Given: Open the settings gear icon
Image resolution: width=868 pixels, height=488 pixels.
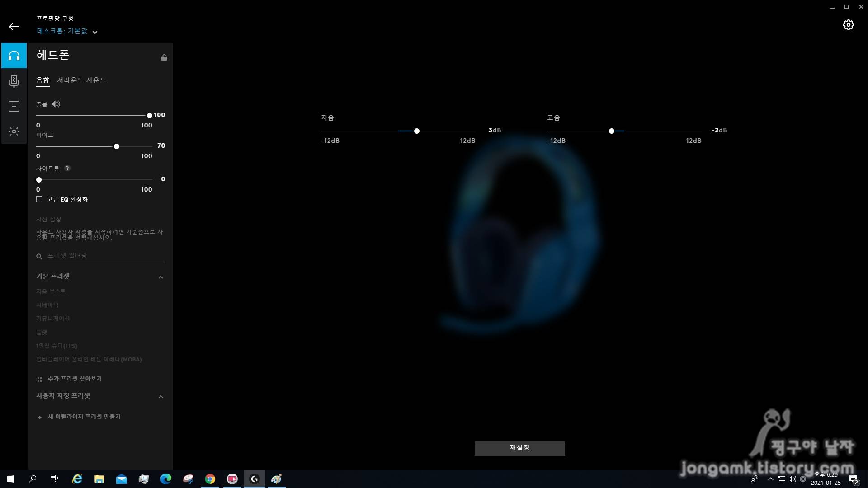Looking at the screenshot, I should tap(848, 25).
